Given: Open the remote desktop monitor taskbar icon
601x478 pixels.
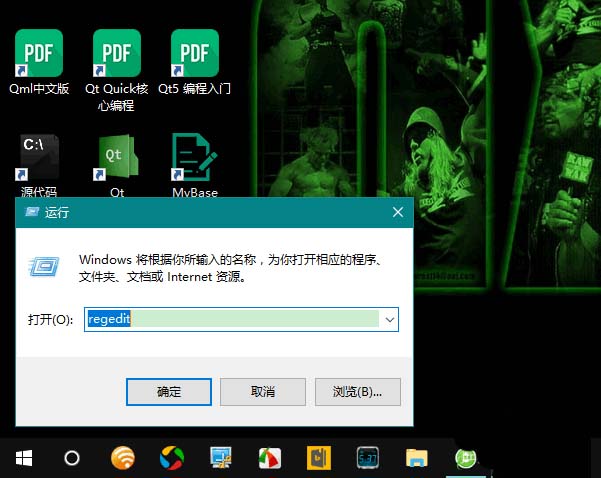Looking at the screenshot, I should (221, 458).
